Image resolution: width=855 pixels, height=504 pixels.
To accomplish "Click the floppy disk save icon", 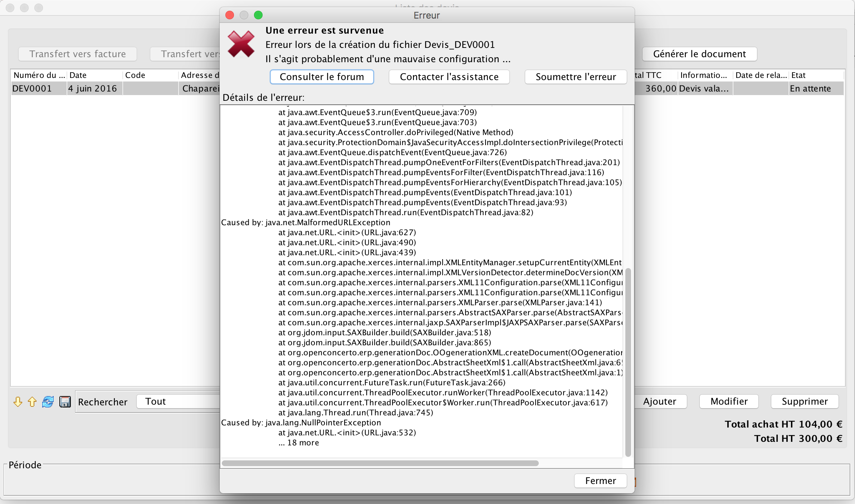I will coord(65,402).
